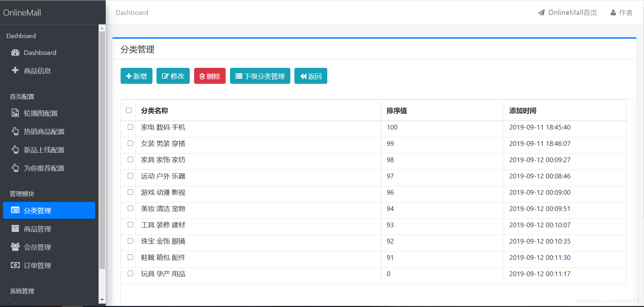Click the sidebar vertical scrollbar thumb
Image resolution: width=644 pixels, height=307 pixels.
coord(102,151)
